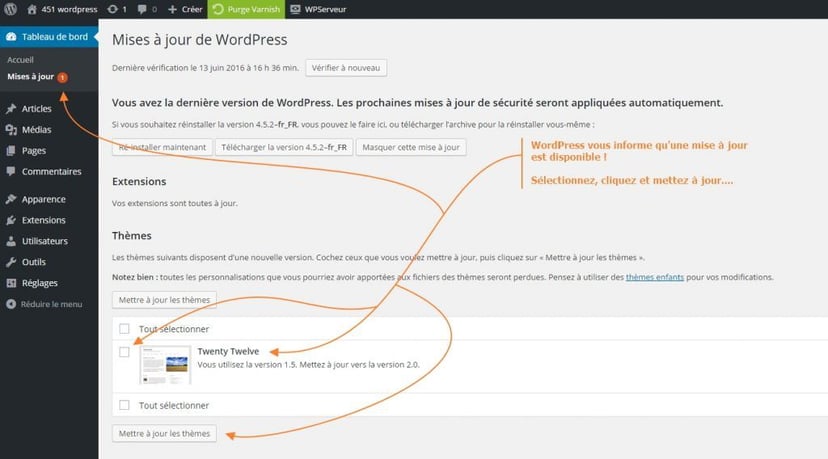828x459 pixels.
Task: Check the top Tout sélectionner checkbox
Action: pyautogui.click(x=124, y=328)
